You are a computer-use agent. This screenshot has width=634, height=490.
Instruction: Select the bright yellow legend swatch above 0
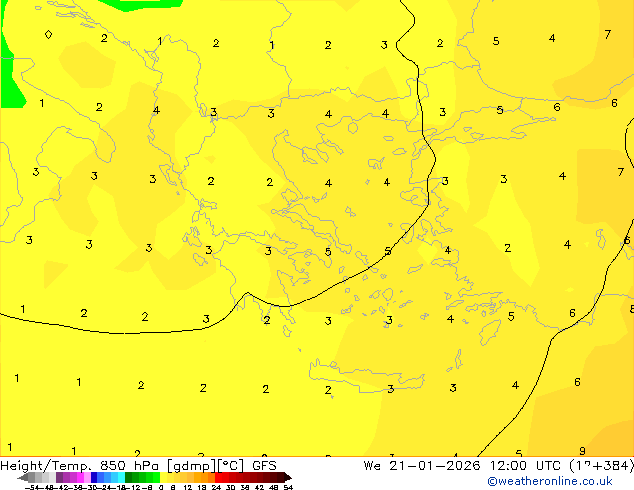163,477
